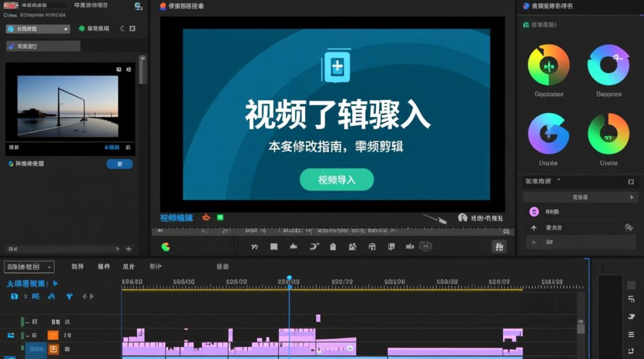Click the blue pill button under the thumbnail
The image size is (644, 359).
coord(119,164)
